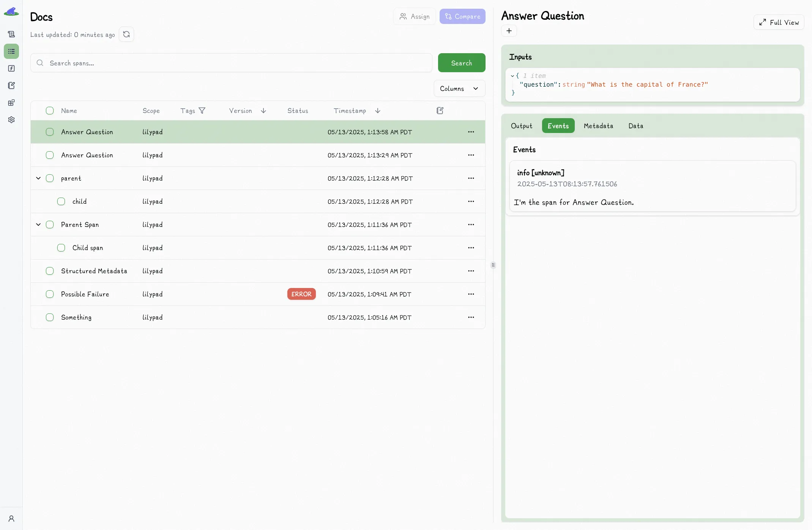Collapse the Parent Span row chevron
812x530 pixels.
coord(38,225)
